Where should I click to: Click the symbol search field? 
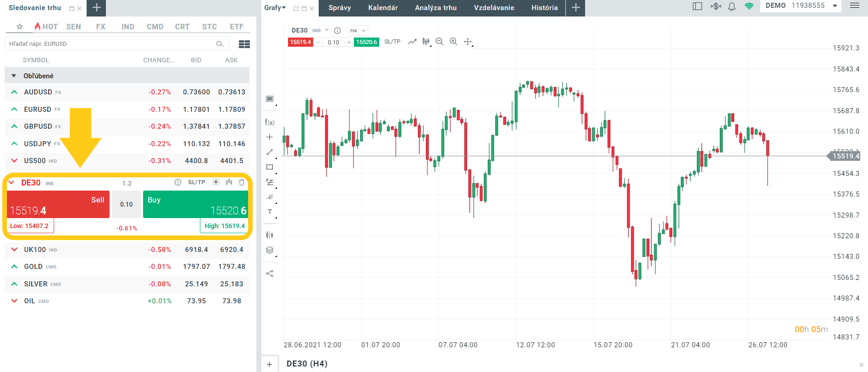click(x=110, y=44)
